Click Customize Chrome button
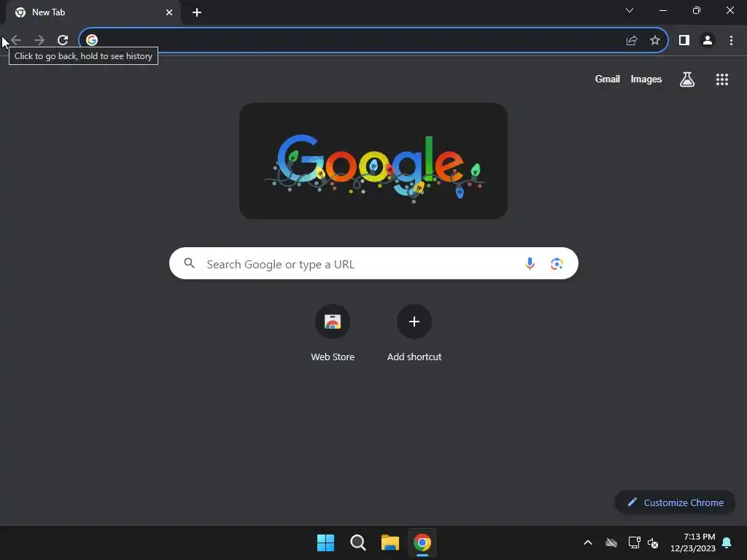The width and height of the screenshot is (747, 560). click(675, 502)
